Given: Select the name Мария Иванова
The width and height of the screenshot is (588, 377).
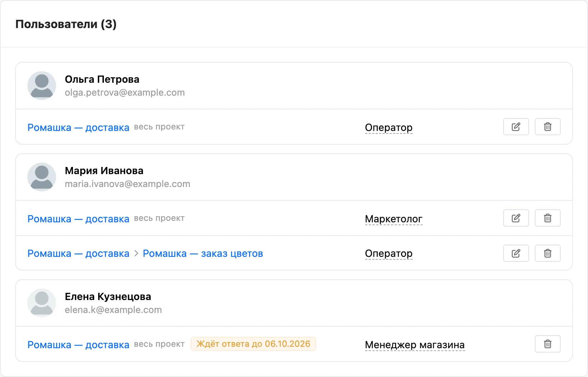Looking at the screenshot, I should [104, 171].
